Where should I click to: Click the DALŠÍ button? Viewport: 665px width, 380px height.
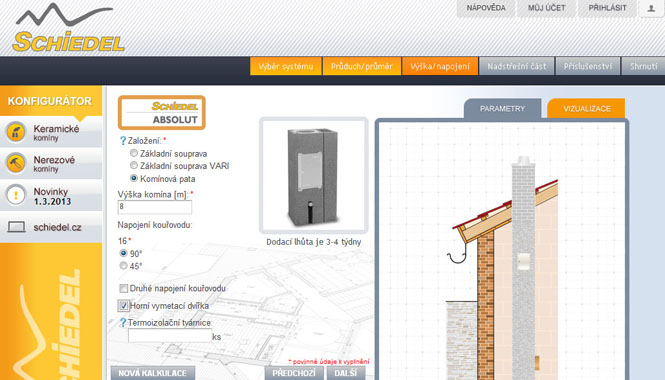click(346, 373)
